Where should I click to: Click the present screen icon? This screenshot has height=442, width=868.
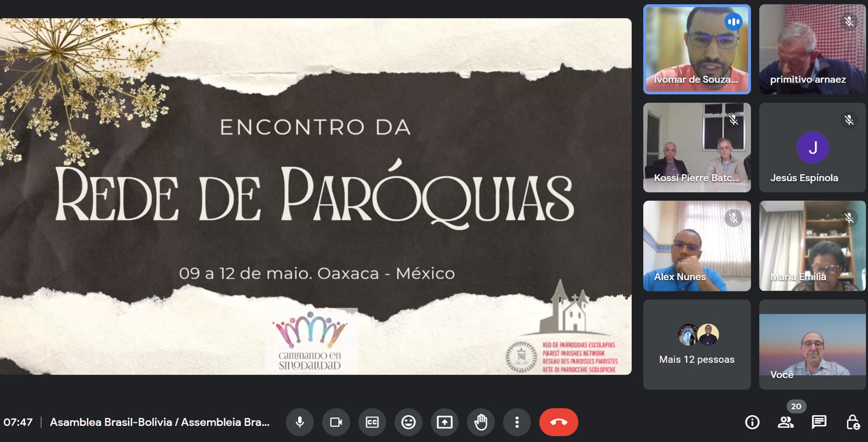[444, 422]
